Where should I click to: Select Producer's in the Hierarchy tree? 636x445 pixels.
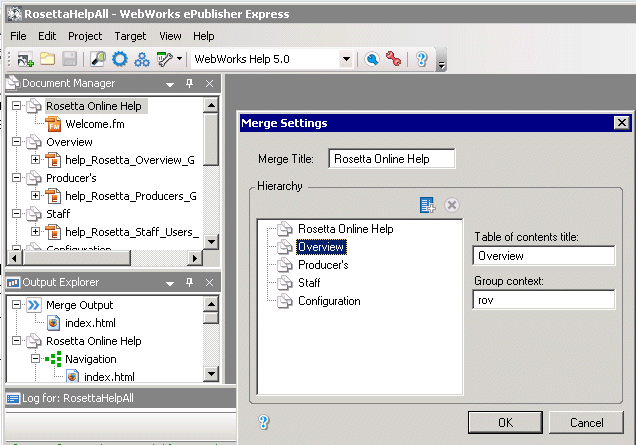322,265
